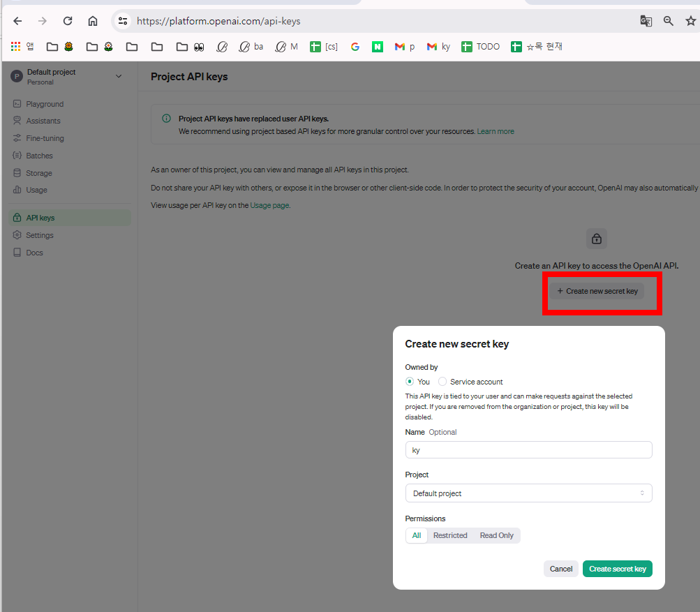Reload the current page
Image resolution: width=700 pixels, height=612 pixels.
coord(68,21)
